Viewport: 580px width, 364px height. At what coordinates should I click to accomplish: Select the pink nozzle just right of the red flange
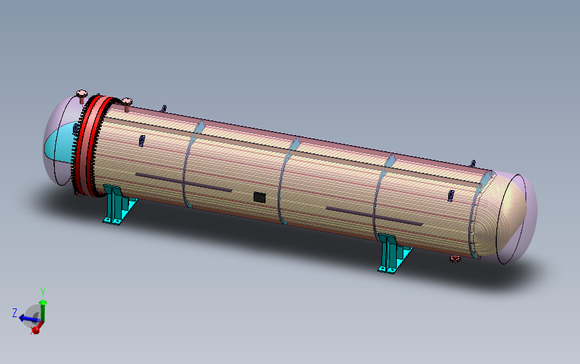coord(127,104)
